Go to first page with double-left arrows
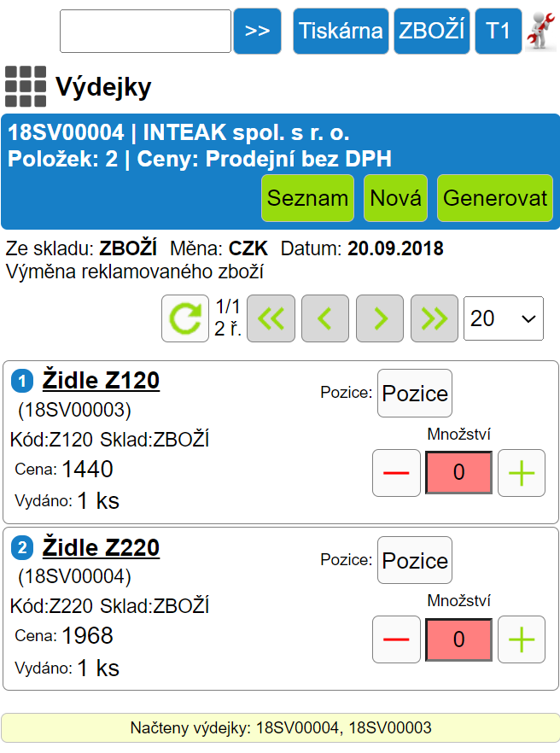560x753 pixels. click(271, 318)
